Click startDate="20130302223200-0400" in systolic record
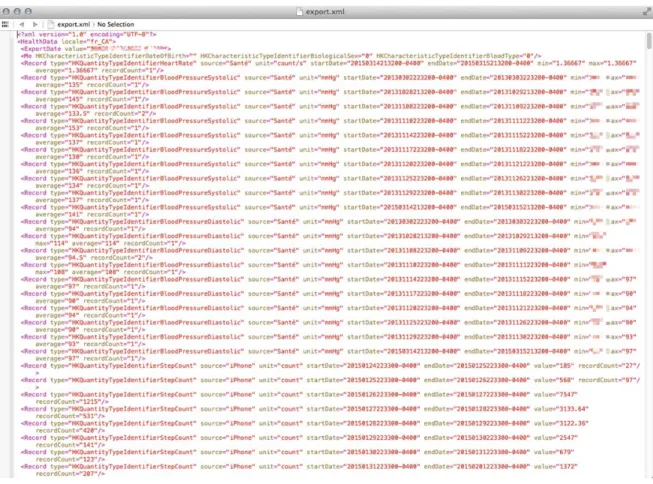The width and height of the screenshot is (653, 484). [400, 77]
